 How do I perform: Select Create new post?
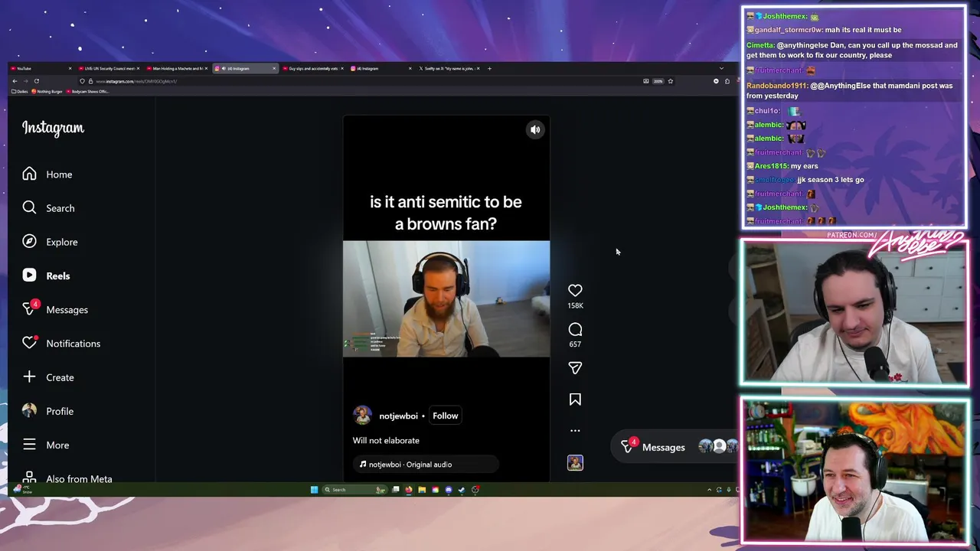[x=48, y=377]
